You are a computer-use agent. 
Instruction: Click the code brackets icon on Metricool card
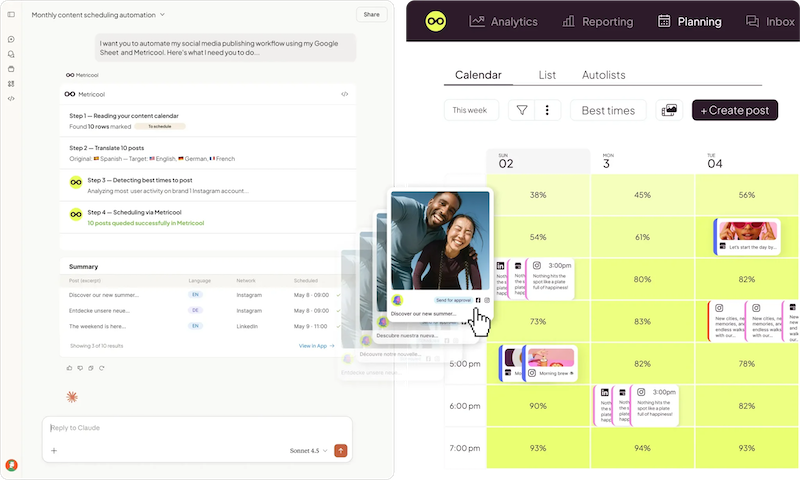click(345, 94)
